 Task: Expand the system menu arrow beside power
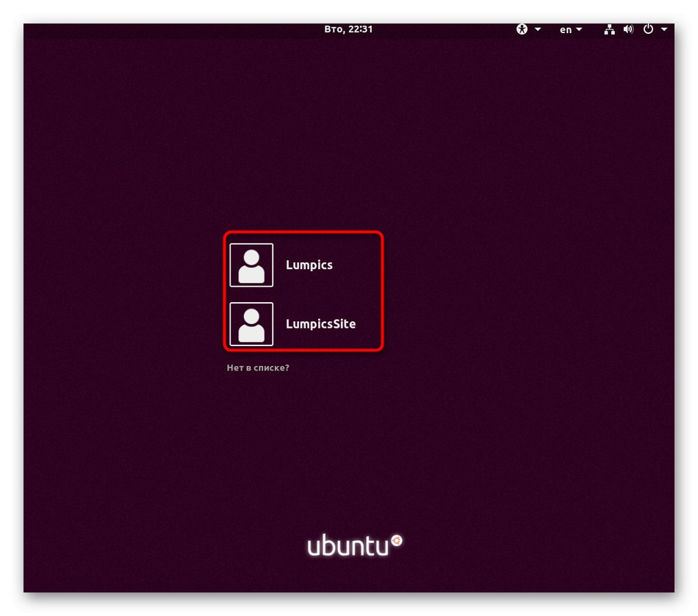(x=663, y=29)
